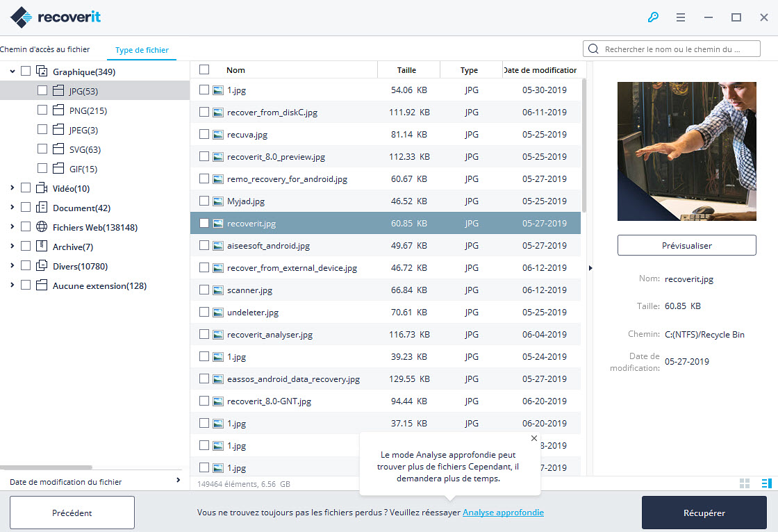Screen dimensions: 778x532
Task: Collapse the preview panel arrow
Action: click(x=590, y=268)
